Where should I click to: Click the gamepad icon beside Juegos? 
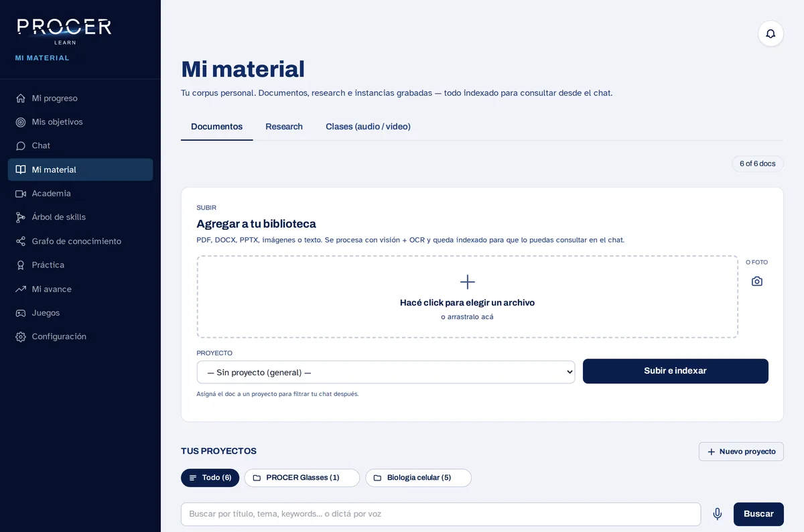(21, 313)
